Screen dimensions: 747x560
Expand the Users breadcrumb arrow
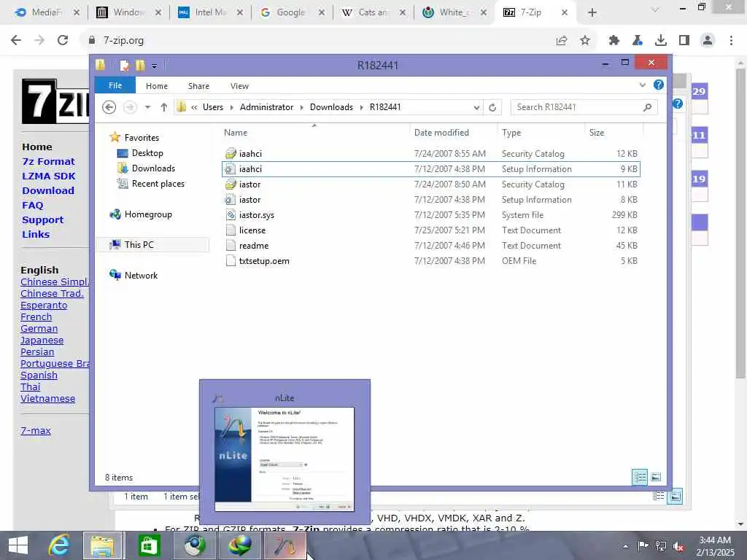(231, 108)
